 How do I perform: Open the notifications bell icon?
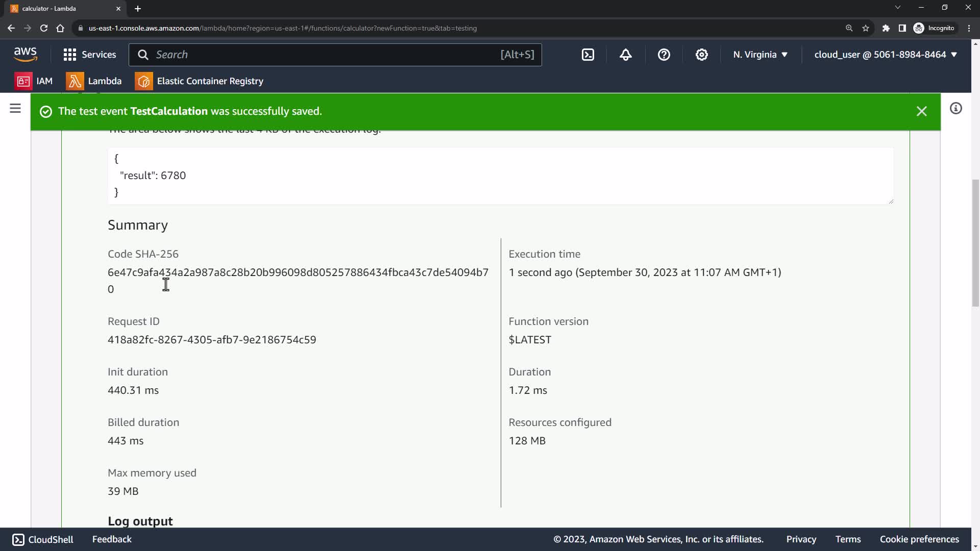626,55
